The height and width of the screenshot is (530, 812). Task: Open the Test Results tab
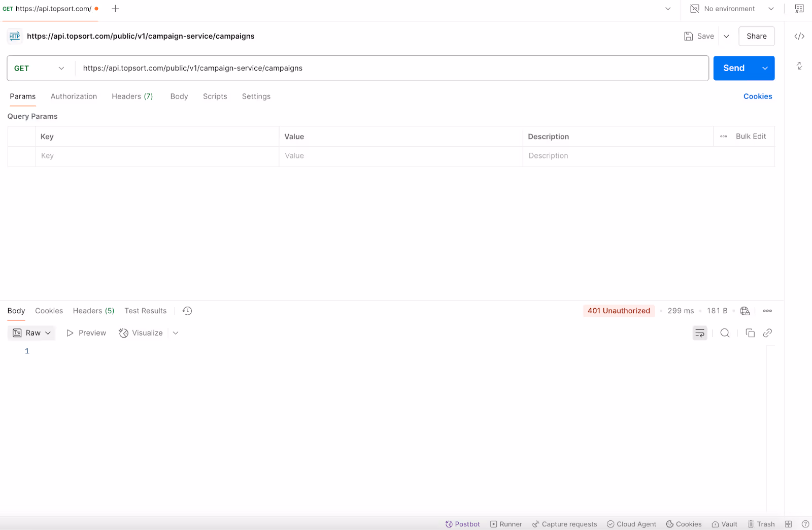point(146,311)
